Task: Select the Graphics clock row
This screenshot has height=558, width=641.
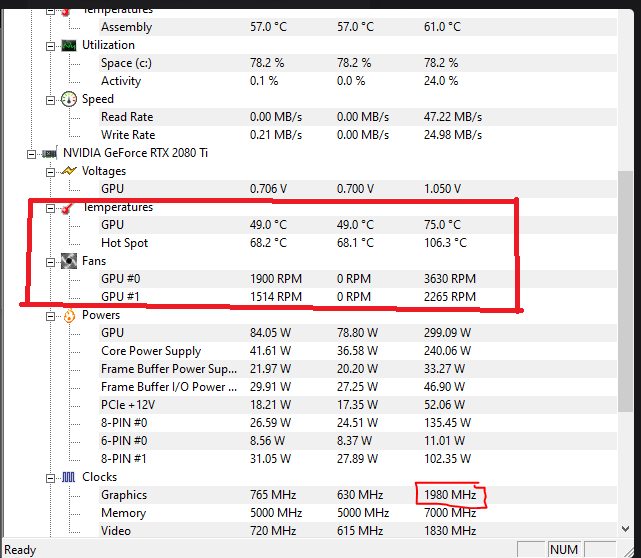Action: pos(358,495)
